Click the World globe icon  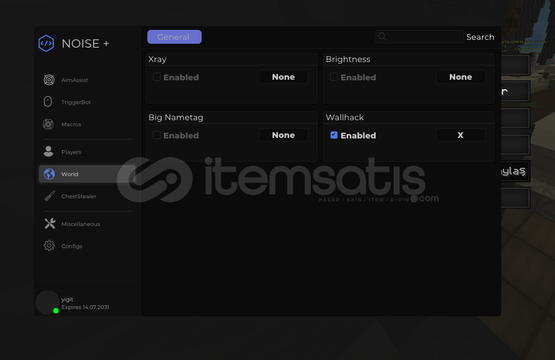49,174
